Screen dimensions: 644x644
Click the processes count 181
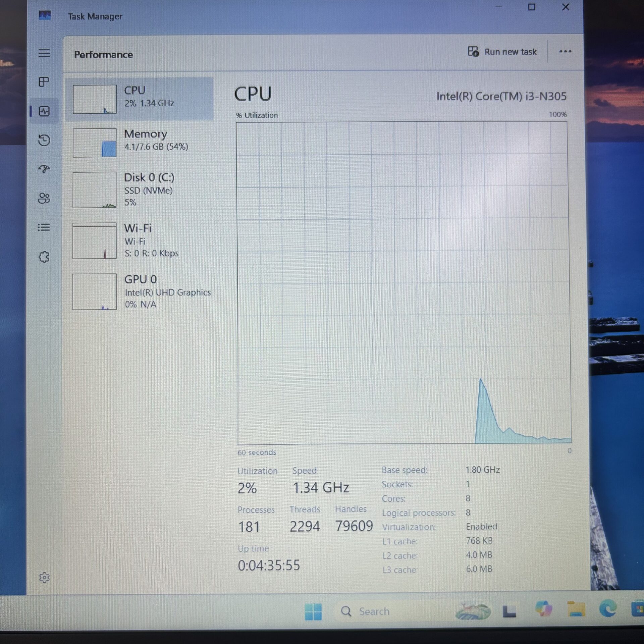[249, 527]
